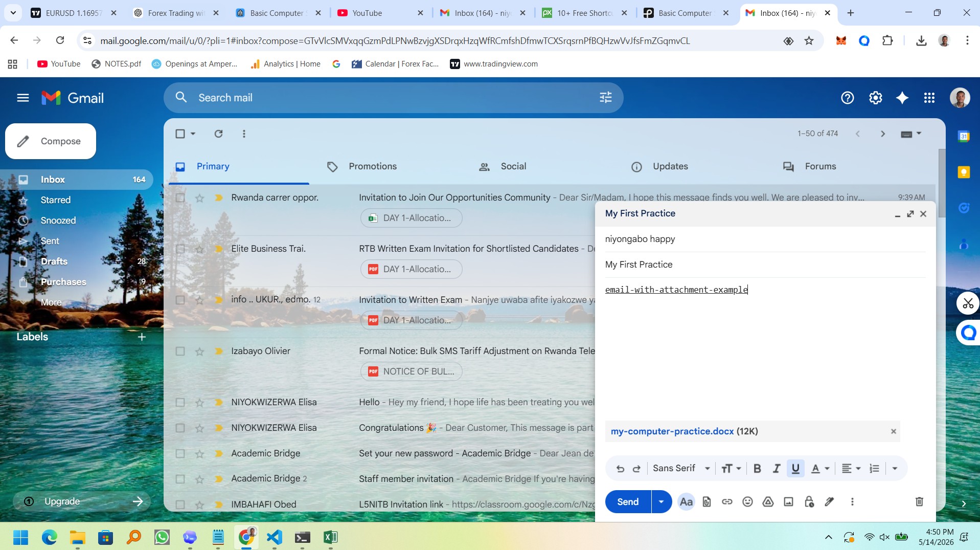Open Google Keep side panel icon
This screenshot has height=550, width=980.
[964, 172]
